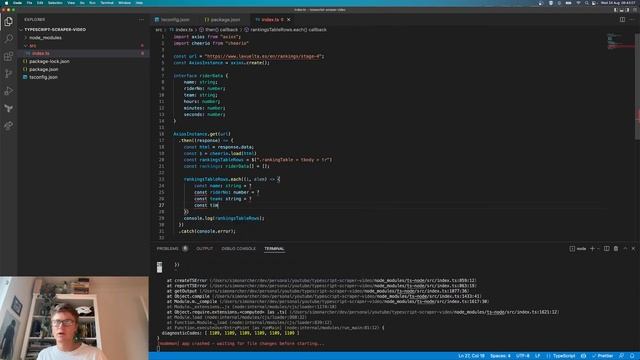640x360 pixels.
Task: Click the webcam video overlay
Action: click(74, 318)
